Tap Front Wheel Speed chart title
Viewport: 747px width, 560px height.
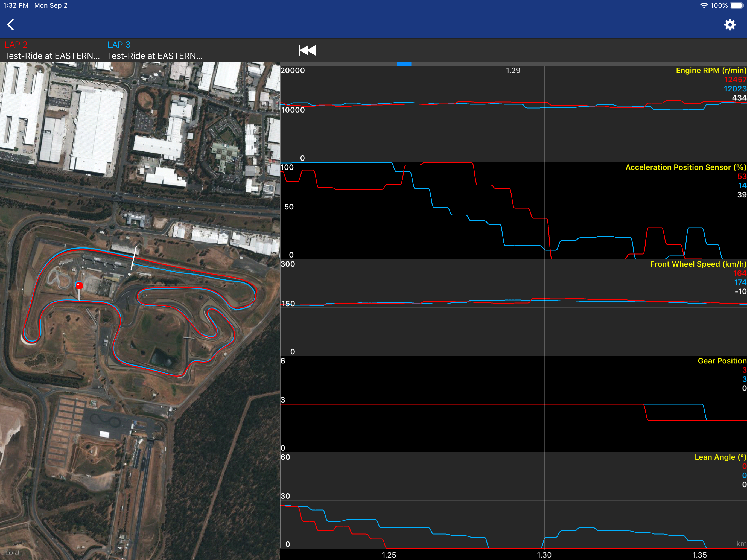pos(698,264)
